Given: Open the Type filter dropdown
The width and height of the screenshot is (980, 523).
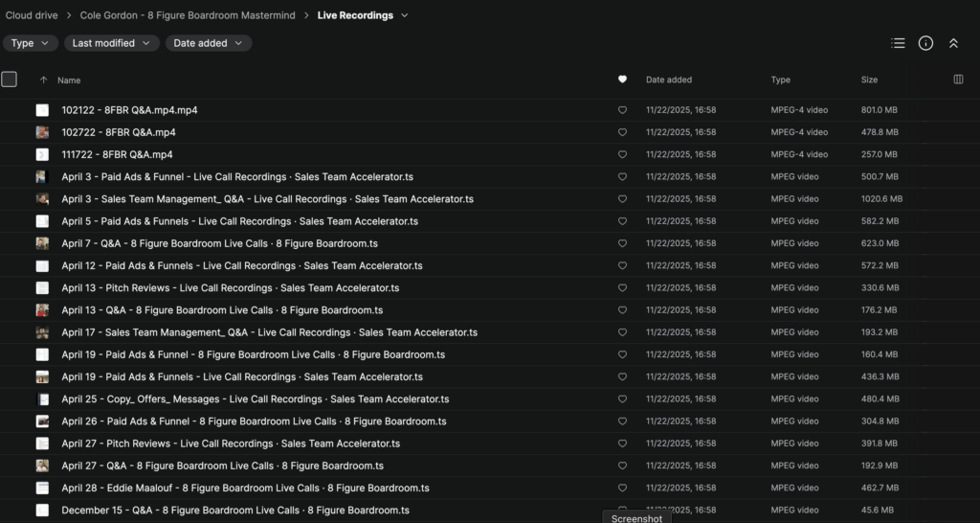Looking at the screenshot, I should click(30, 43).
